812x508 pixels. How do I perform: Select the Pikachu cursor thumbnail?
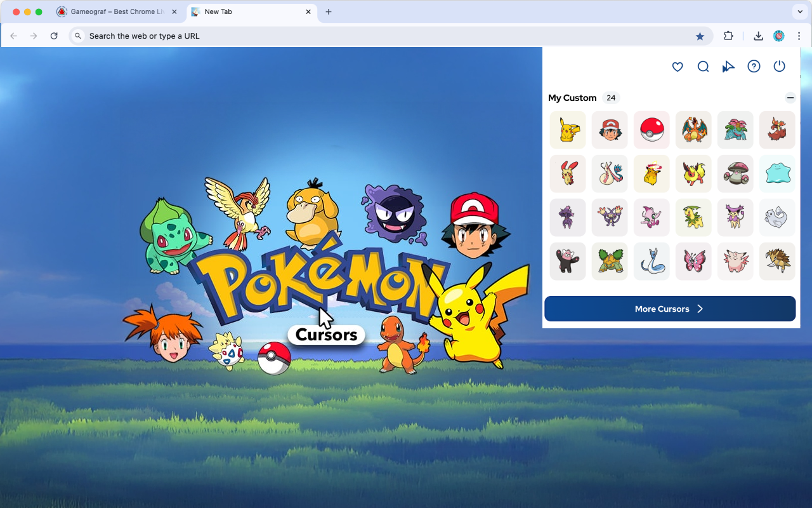(567, 130)
